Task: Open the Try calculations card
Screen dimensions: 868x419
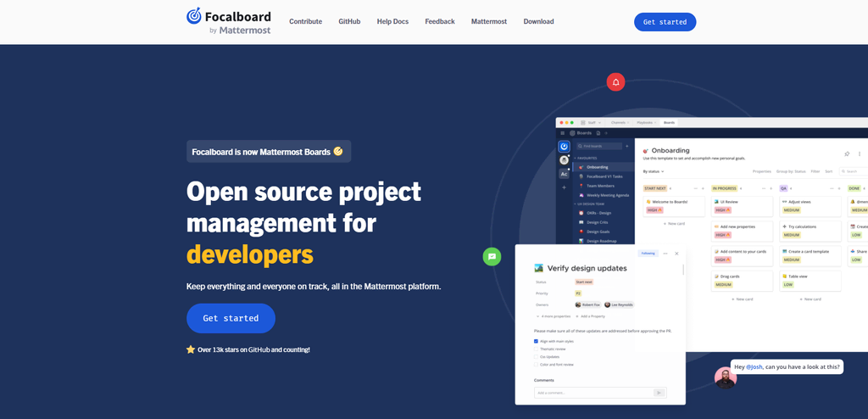Action: point(810,231)
